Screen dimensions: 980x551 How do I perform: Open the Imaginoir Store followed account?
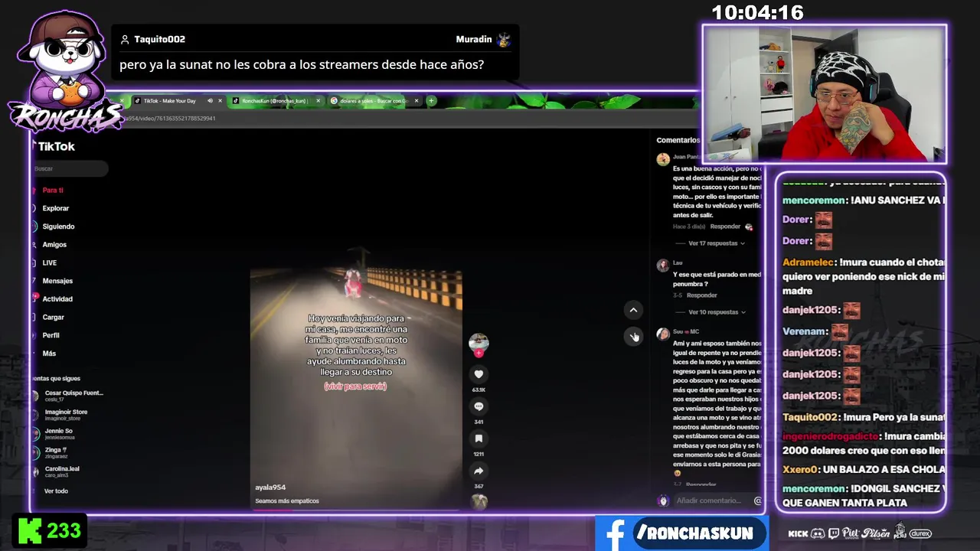60,415
